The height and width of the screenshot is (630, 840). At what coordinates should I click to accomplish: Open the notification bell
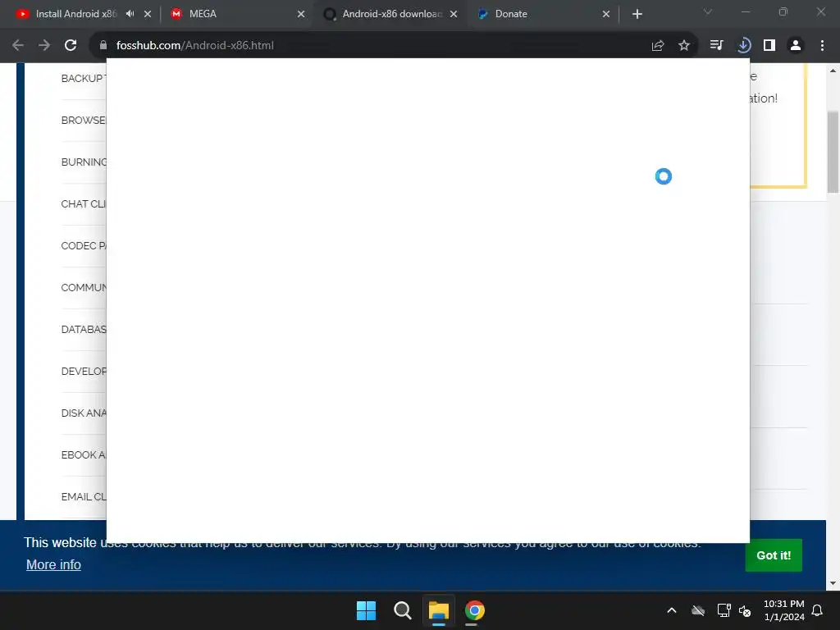817,610
